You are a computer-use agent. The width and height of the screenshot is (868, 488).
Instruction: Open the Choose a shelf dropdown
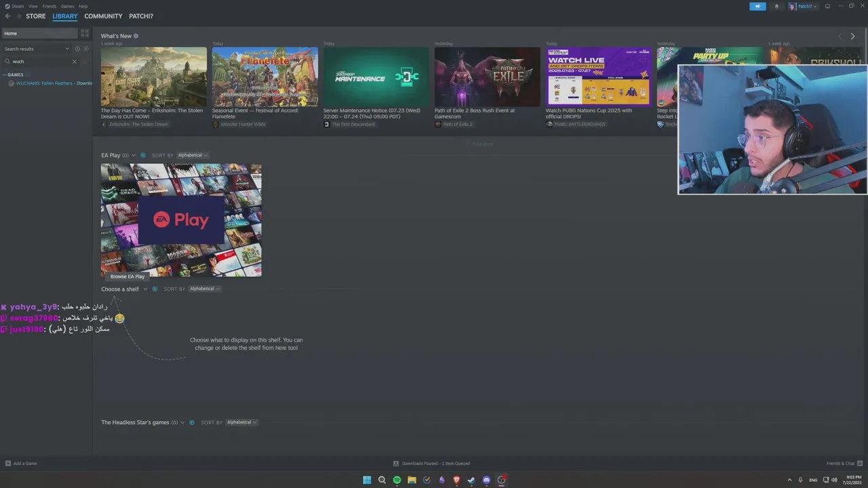tap(145, 289)
